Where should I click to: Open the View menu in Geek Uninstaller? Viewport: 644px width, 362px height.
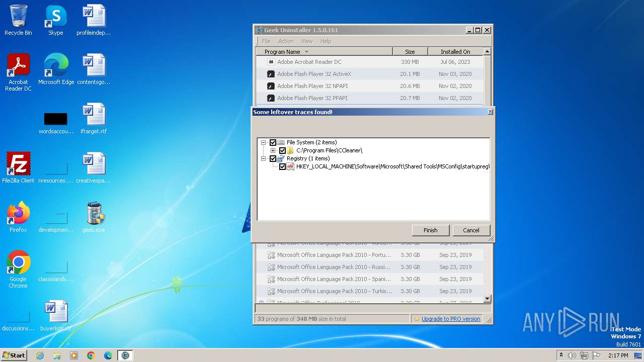click(x=307, y=41)
